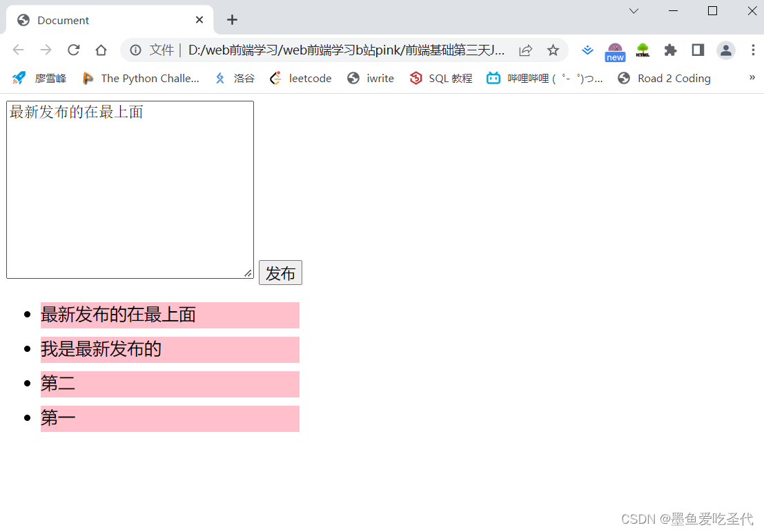The height and width of the screenshot is (532, 764).
Task: Click the 发布 publish button
Action: [x=280, y=273]
